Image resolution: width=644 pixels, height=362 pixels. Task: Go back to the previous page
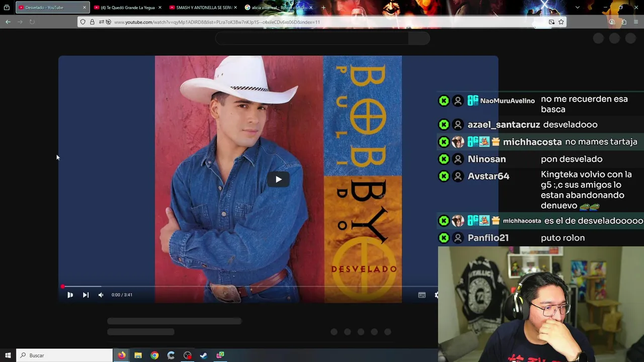[x=8, y=22]
